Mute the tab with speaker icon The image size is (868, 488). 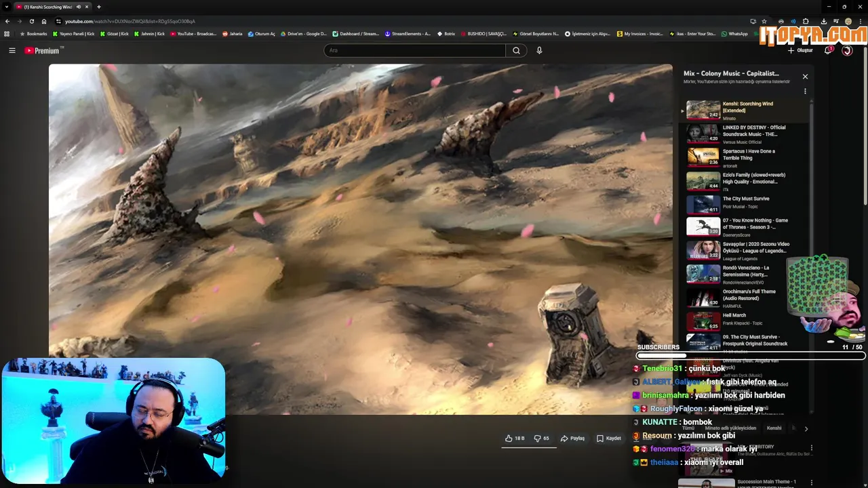pos(79,7)
